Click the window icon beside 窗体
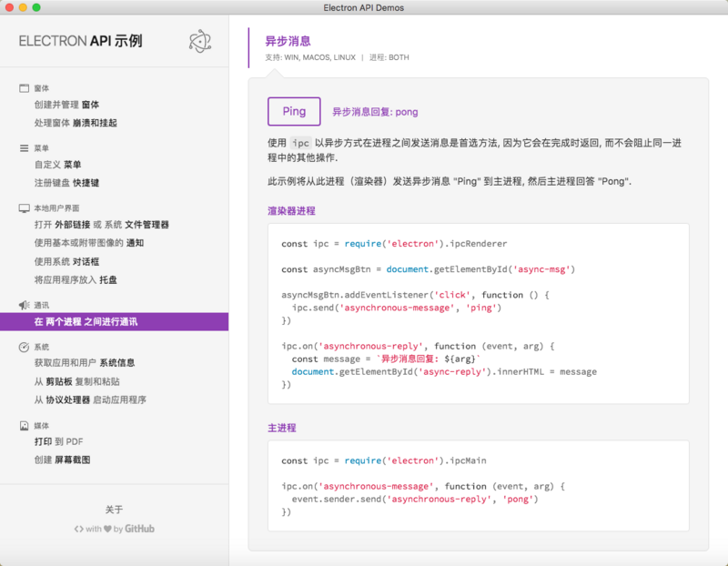 (25, 88)
